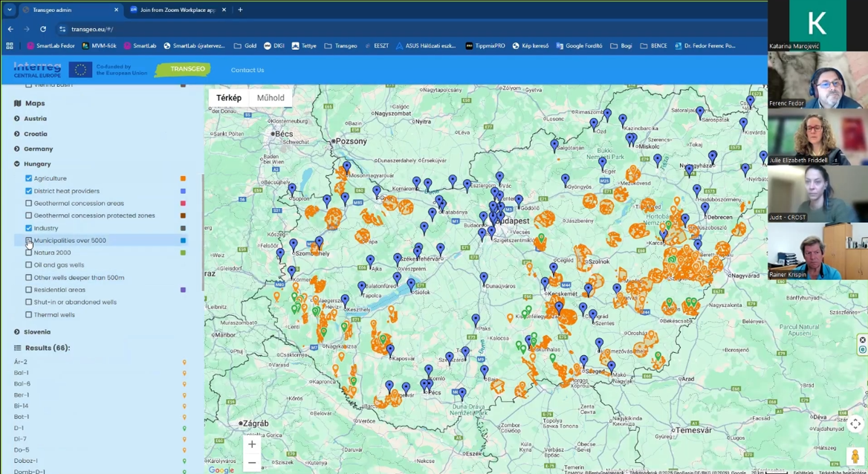Viewport: 868px width, 474px height.
Task: Open the MVM-fiók bookmark
Action: tap(99, 46)
